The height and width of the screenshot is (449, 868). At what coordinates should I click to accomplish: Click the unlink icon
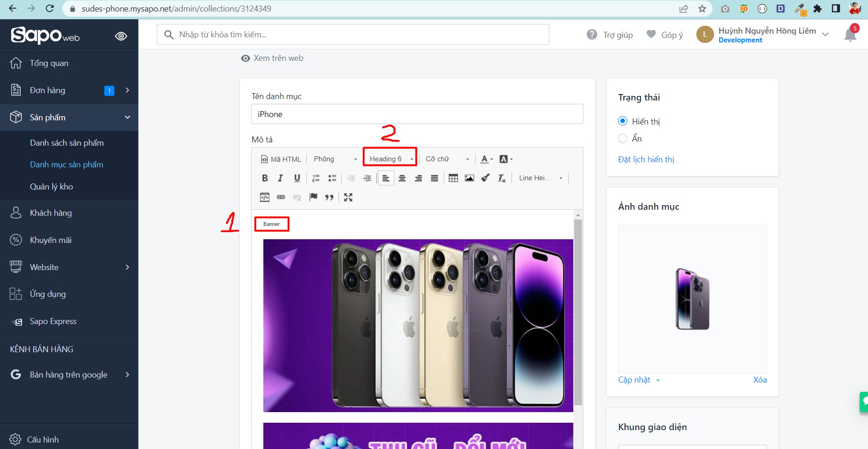pyautogui.click(x=297, y=197)
